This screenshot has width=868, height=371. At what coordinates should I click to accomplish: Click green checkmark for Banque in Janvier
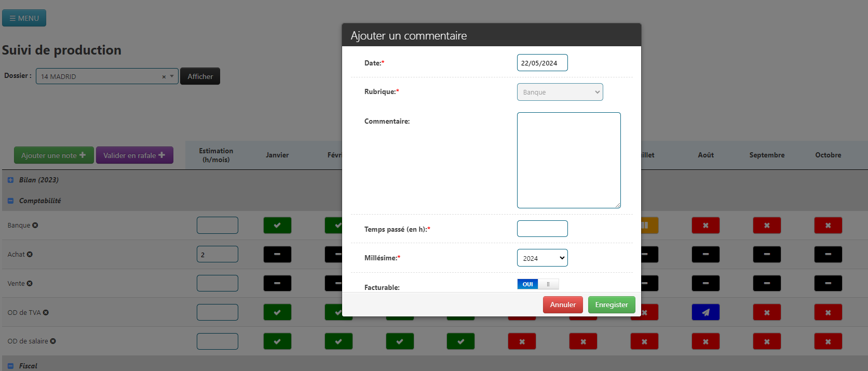pyautogui.click(x=277, y=226)
